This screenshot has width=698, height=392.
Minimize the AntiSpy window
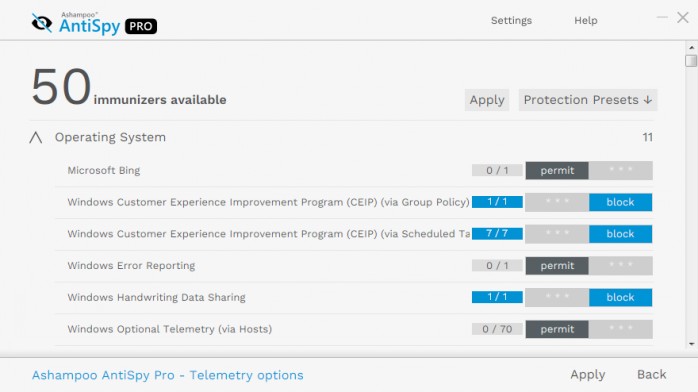pos(662,17)
